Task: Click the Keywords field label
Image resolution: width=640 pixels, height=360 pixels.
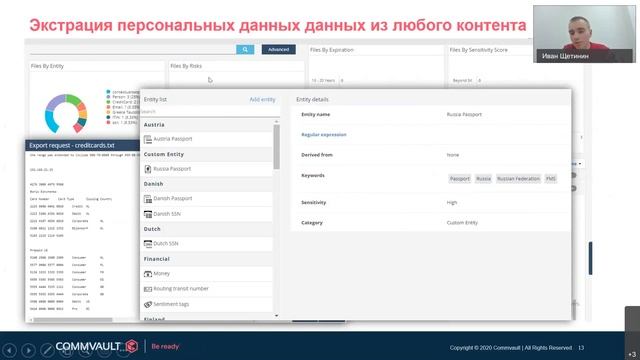Action: (x=313, y=176)
